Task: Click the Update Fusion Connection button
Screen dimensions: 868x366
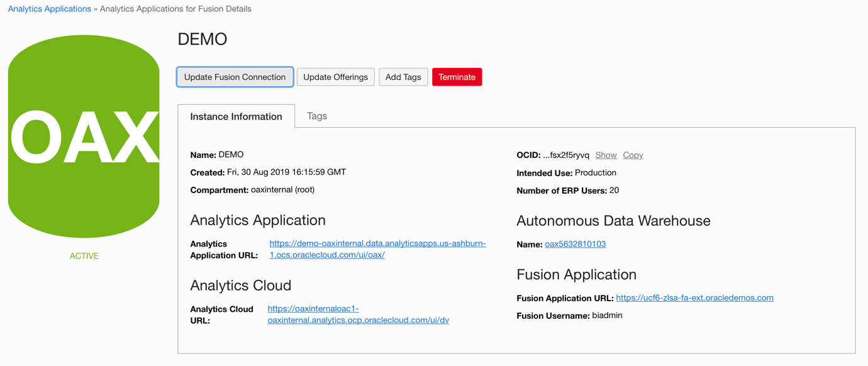Action: pyautogui.click(x=235, y=77)
